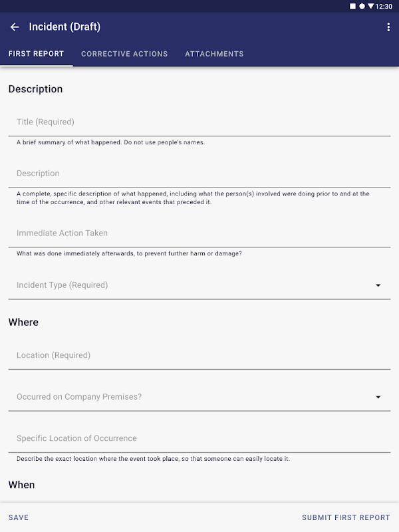Image resolution: width=399 pixels, height=532 pixels.
Task: Tap the 12:30 clock in status bar
Action: coord(384,6)
